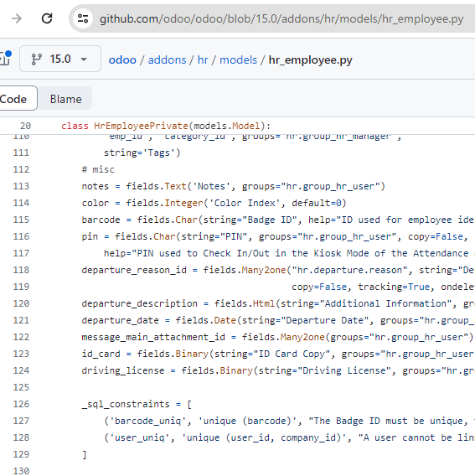Select line number 129
This screenshot has height=476, width=475.
pos(21,454)
